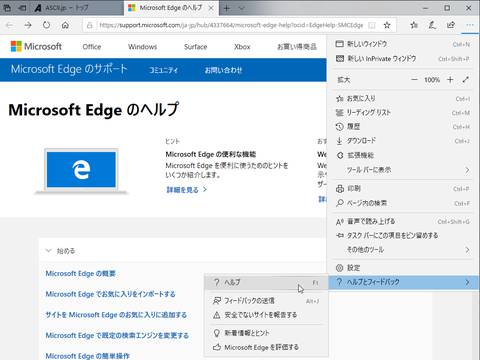This screenshot has height=360, width=480.
Task: Open お気に入り from the menu
Action: [403, 98]
